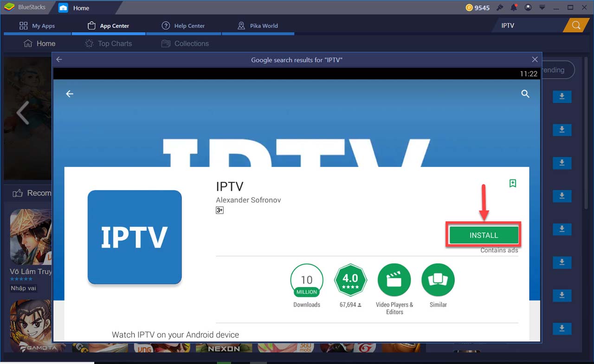Close the Google search results popup
The width and height of the screenshot is (594, 364).
point(535,59)
